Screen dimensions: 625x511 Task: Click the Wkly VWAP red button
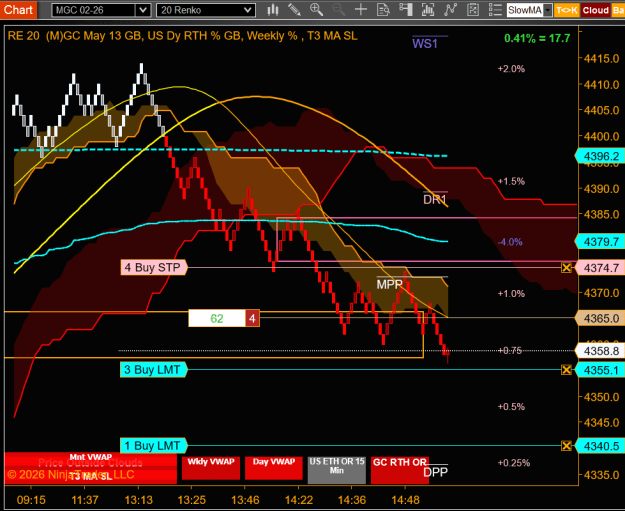point(211,468)
